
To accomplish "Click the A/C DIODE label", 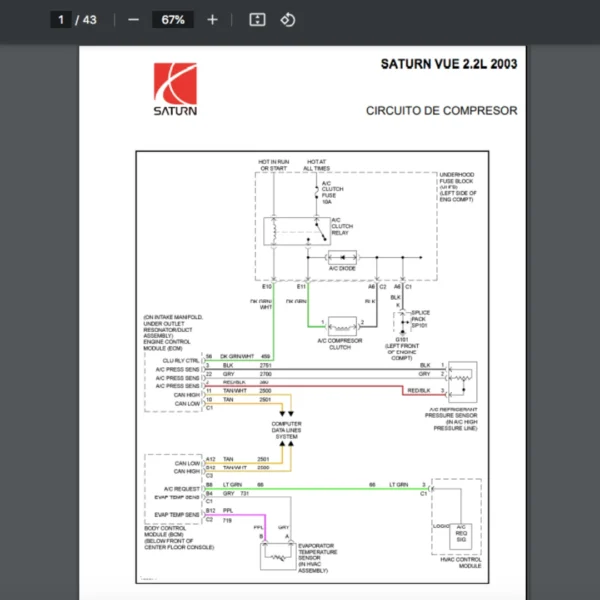I will coord(342,269).
